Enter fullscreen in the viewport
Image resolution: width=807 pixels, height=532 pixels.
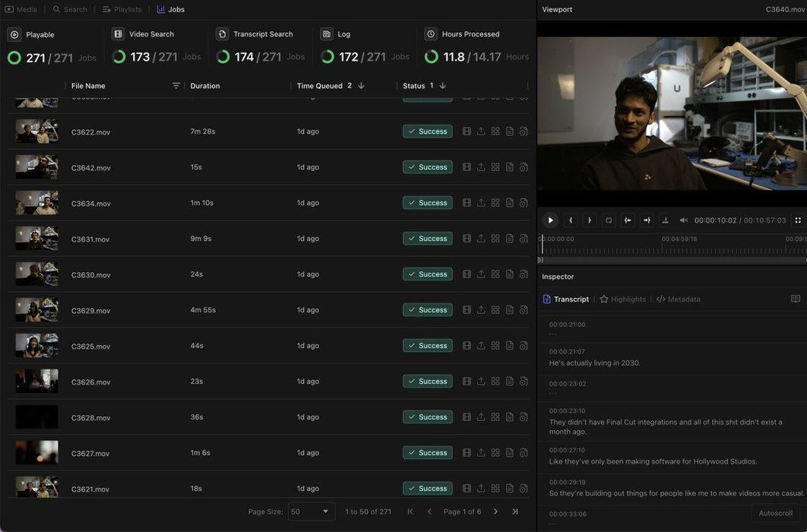[798, 220]
